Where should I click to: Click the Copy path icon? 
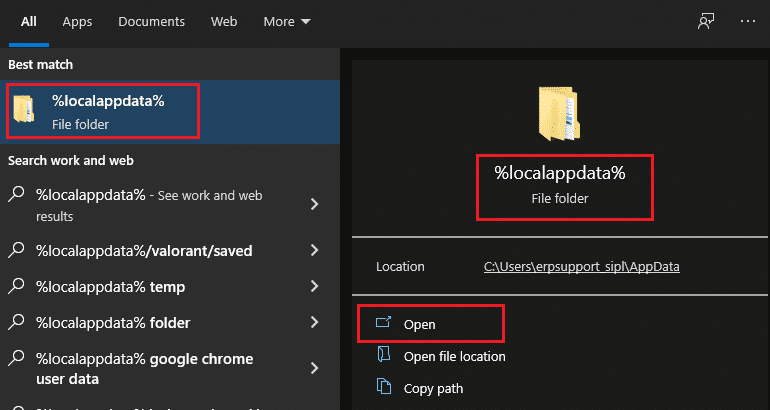(384, 387)
